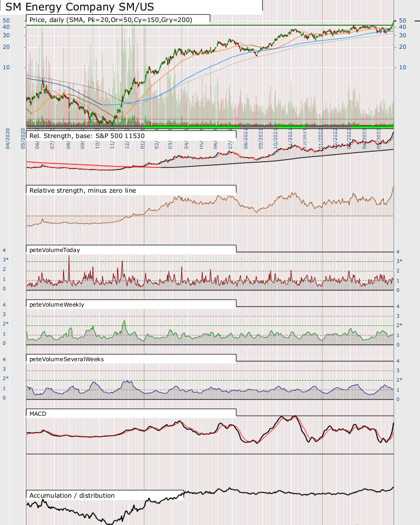Click the 2* label on peteVolumeWeekly right axis
This screenshot has width=420, height=525.
[x=399, y=325]
